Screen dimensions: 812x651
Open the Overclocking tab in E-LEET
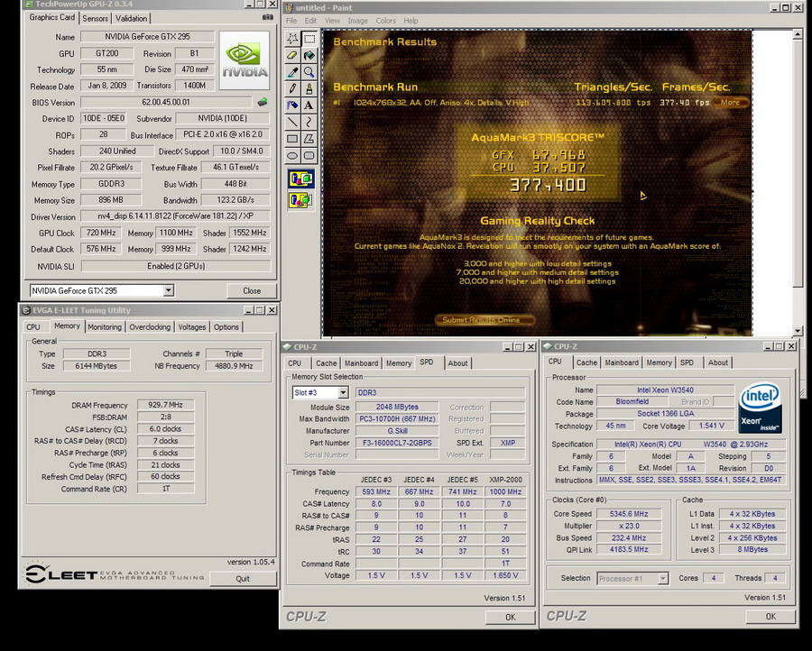pyautogui.click(x=150, y=327)
